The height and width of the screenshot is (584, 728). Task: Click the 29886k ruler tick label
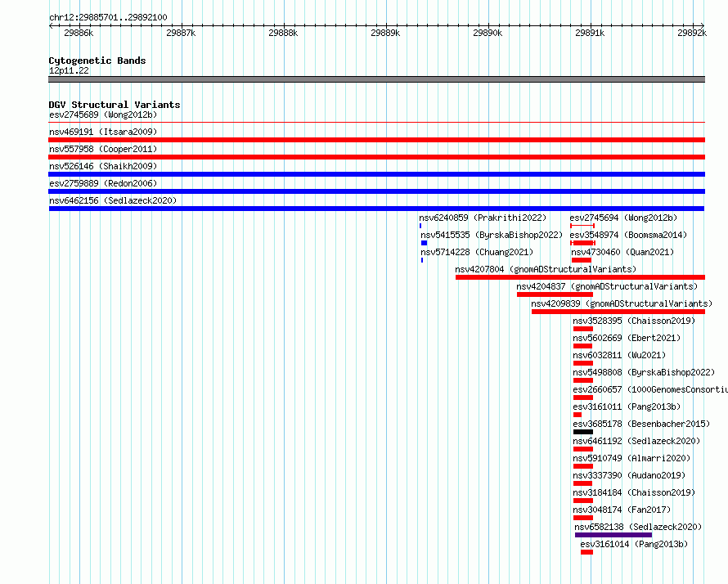[79, 33]
